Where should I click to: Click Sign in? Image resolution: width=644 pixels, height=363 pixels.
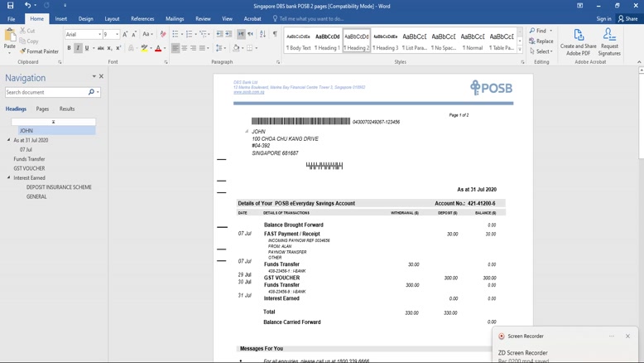point(603,19)
